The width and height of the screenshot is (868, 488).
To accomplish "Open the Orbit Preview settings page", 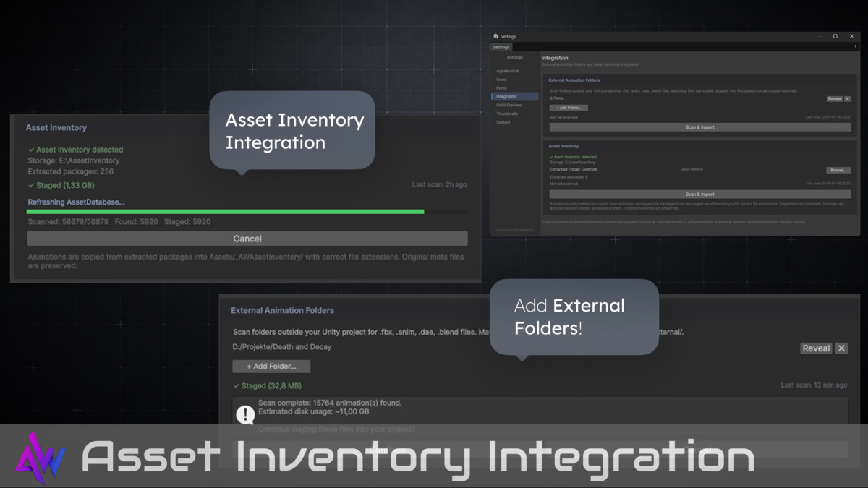I will [x=509, y=105].
